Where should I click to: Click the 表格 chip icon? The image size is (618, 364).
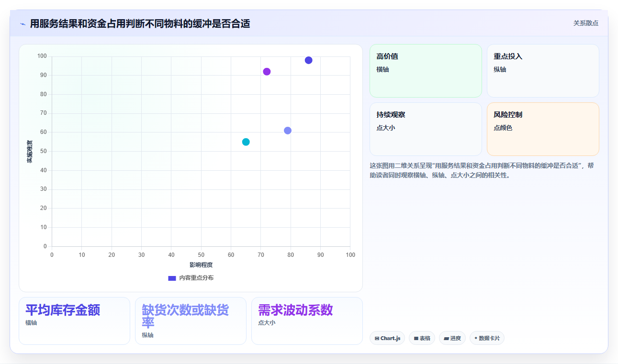[416, 339]
